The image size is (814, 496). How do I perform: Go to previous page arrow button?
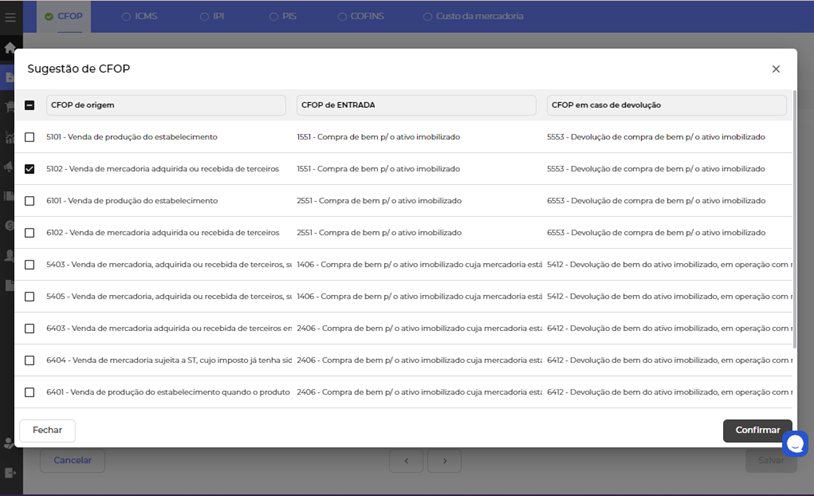coord(406,460)
